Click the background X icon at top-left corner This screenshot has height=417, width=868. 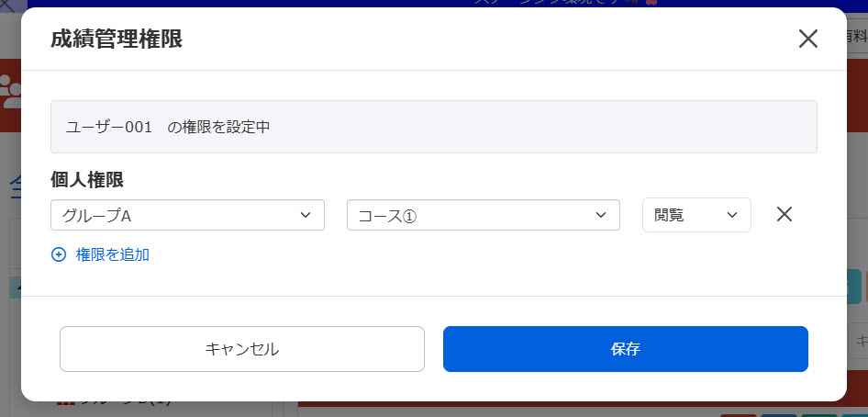(x=7, y=6)
